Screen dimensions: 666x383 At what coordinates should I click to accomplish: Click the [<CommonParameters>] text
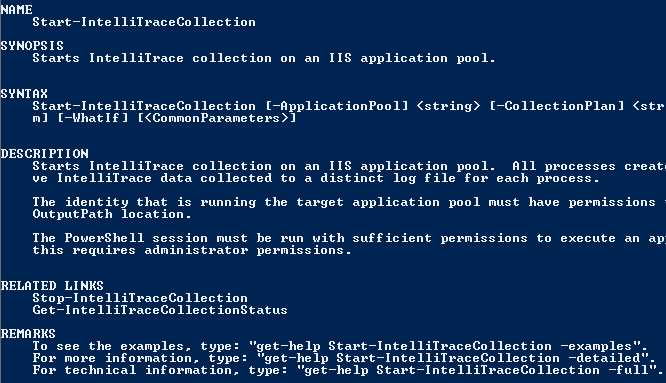[217, 118]
